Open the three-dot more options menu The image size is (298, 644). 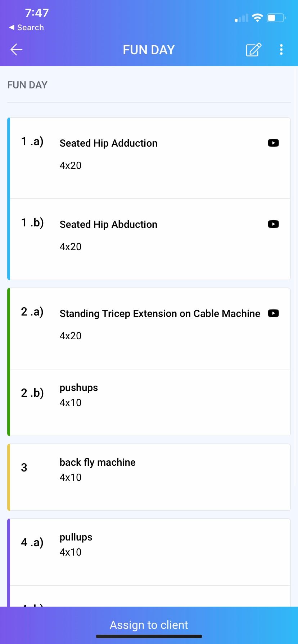(281, 50)
